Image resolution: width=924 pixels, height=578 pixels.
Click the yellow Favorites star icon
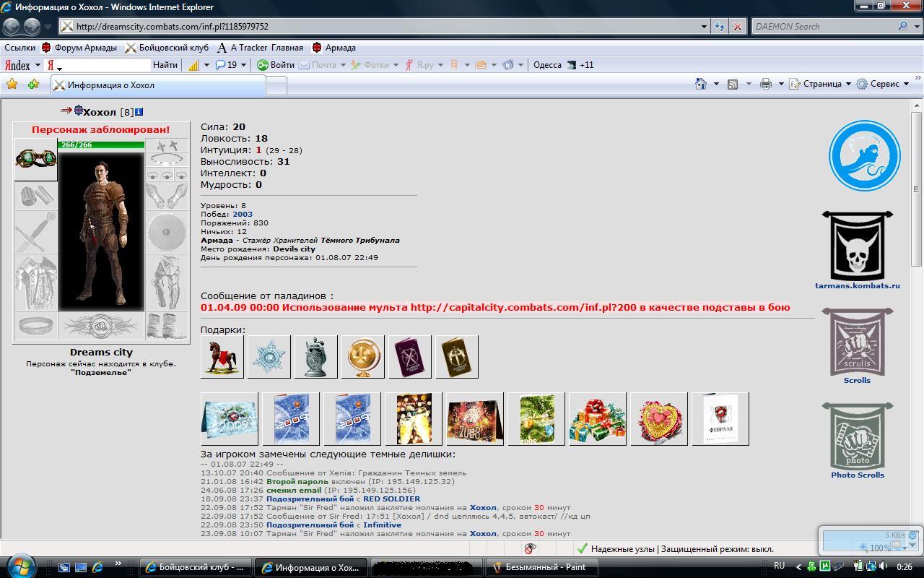coord(12,85)
